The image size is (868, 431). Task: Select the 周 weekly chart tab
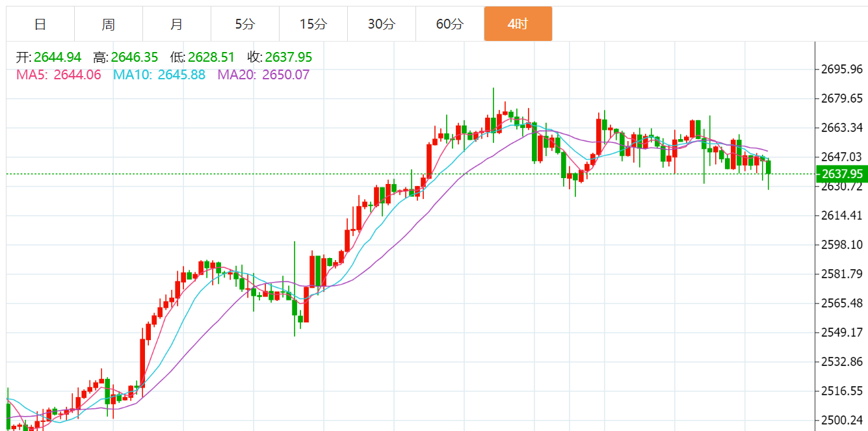[x=109, y=24]
